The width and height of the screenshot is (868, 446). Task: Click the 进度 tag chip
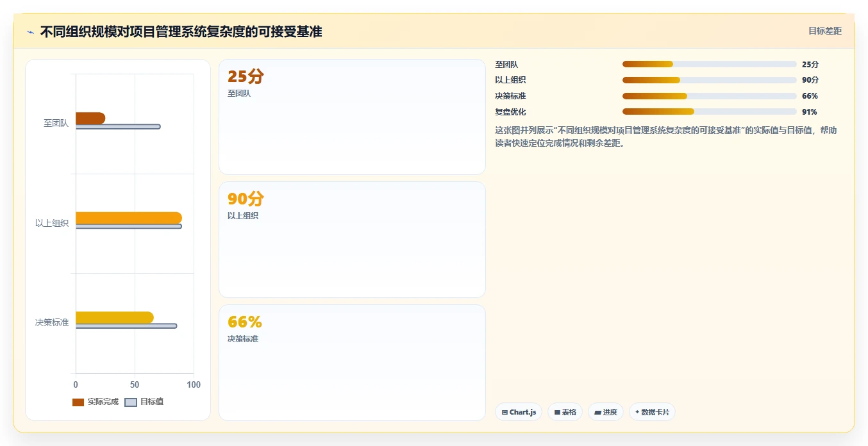point(606,412)
